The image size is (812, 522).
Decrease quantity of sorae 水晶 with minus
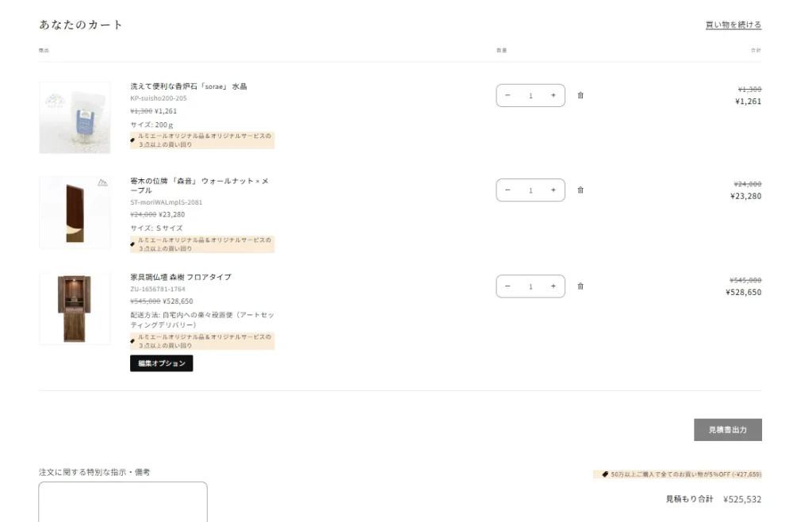508,95
